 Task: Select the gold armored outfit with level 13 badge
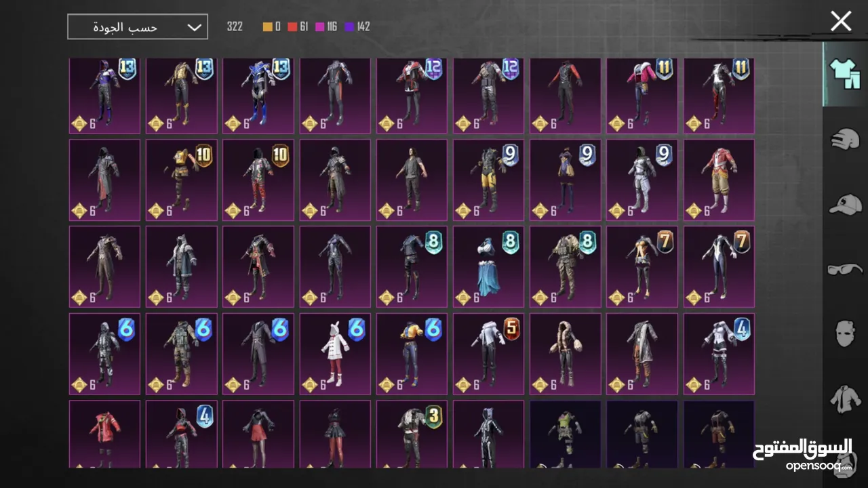tap(181, 96)
